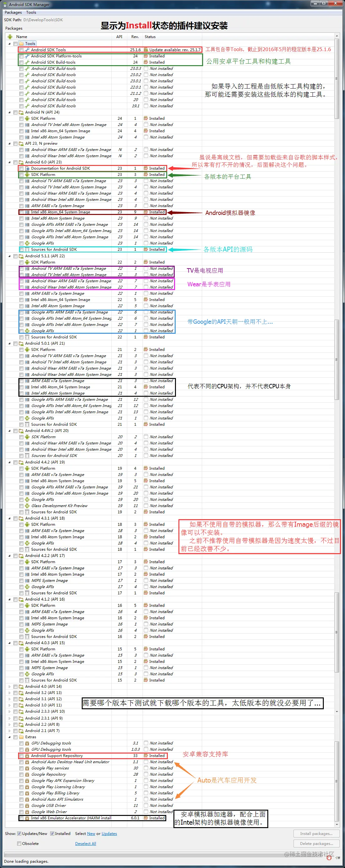345x868 pixels.
Task: Expand the Android 2.1 (API 7) group
Action: [x=9, y=730]
